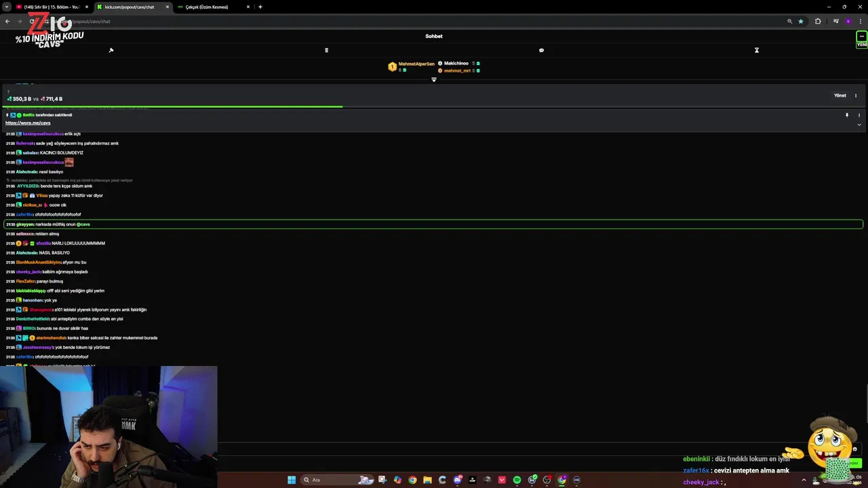
Task: Click the taskbar Ara search box
Action: 337,480
